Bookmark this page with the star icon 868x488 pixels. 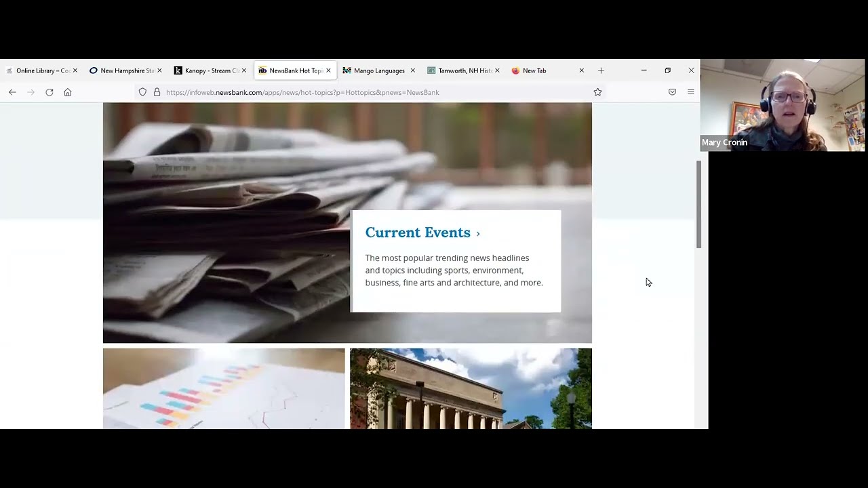pyautogui.click(x=597, y=92)
